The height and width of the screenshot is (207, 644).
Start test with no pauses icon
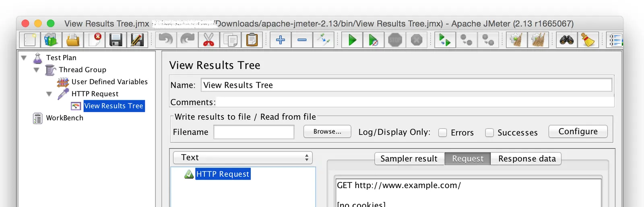[373, 40]
